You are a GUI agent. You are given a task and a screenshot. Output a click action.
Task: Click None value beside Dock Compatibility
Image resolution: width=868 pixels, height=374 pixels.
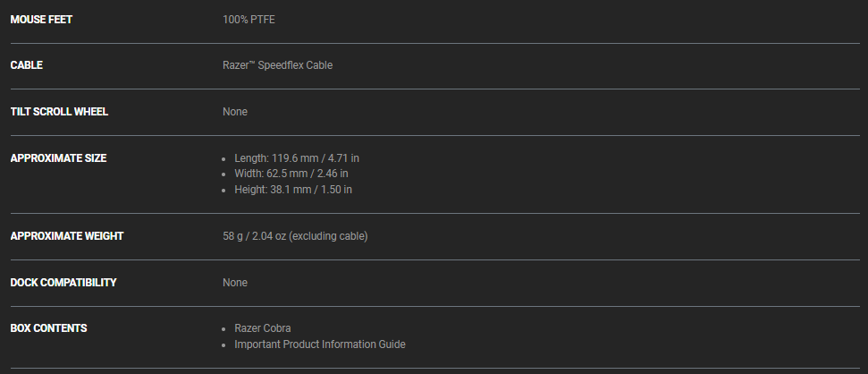235,283
